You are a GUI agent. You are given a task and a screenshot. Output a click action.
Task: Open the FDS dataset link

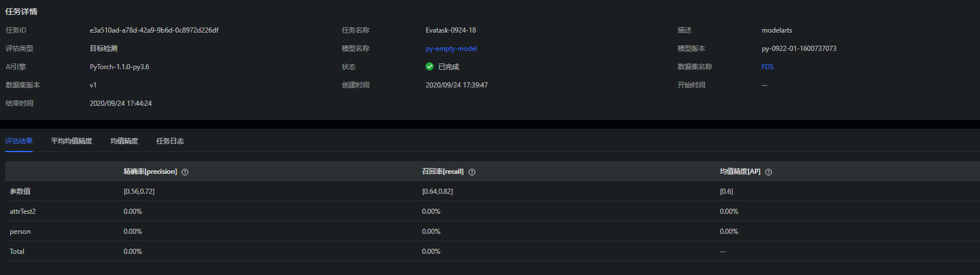[x=768, y=67]
